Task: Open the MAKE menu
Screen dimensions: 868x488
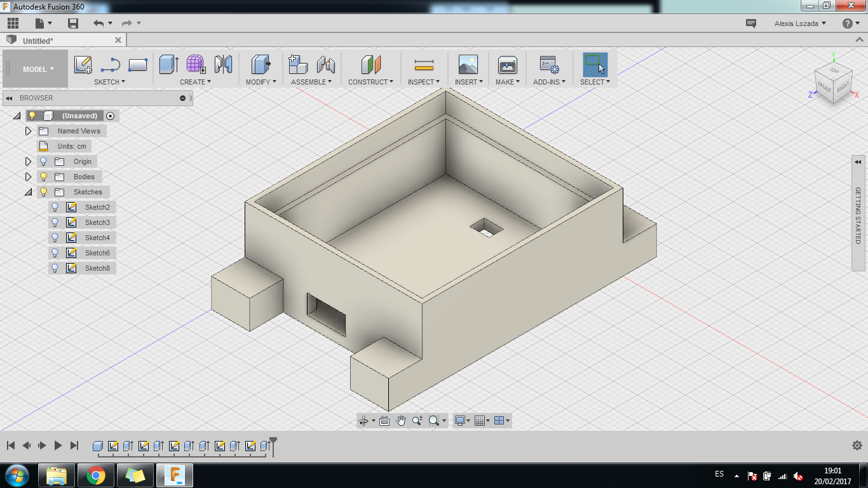Action: [x=508, y=82]
